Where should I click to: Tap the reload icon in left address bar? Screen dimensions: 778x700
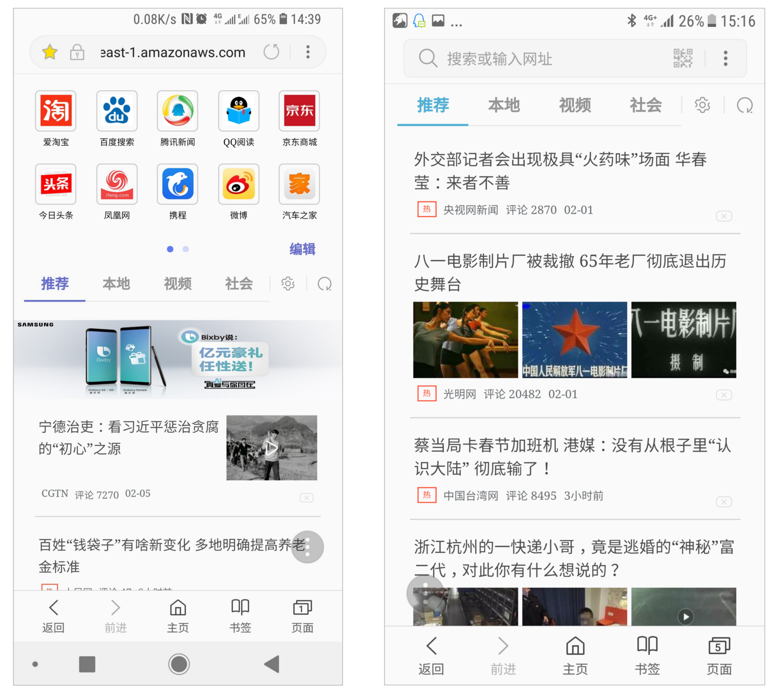271,52
